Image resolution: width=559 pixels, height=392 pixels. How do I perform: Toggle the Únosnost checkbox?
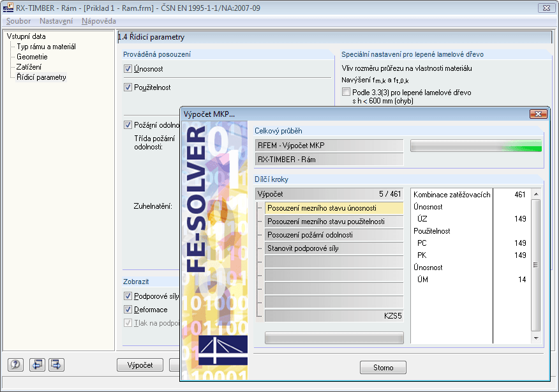click(128, 68)
